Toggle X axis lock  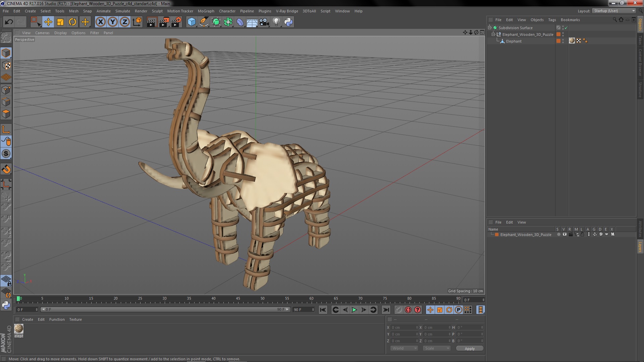[100, 22]
